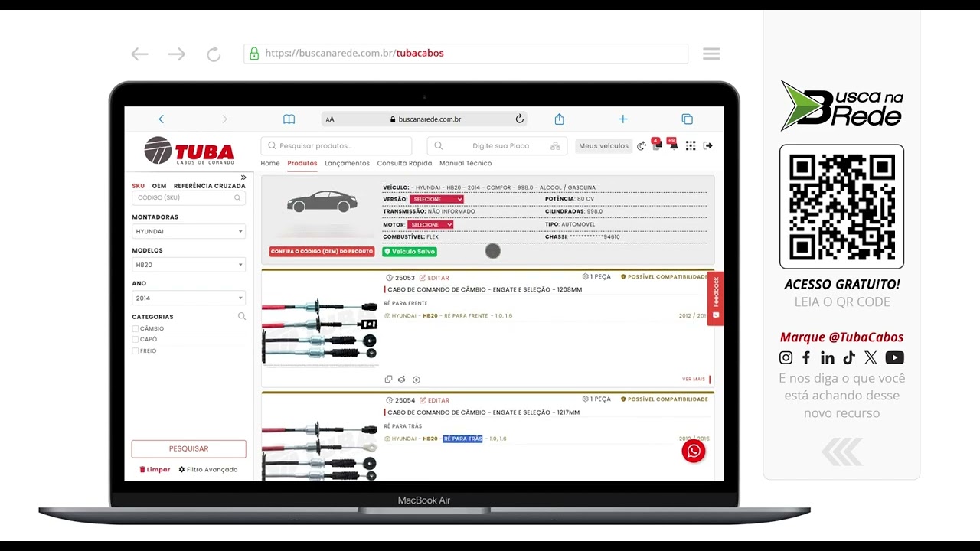Screen dimensions: 980x551
Task: Open the LinkedIn icon in right panel
Action: pyautogui.click(x=828, y=357)
